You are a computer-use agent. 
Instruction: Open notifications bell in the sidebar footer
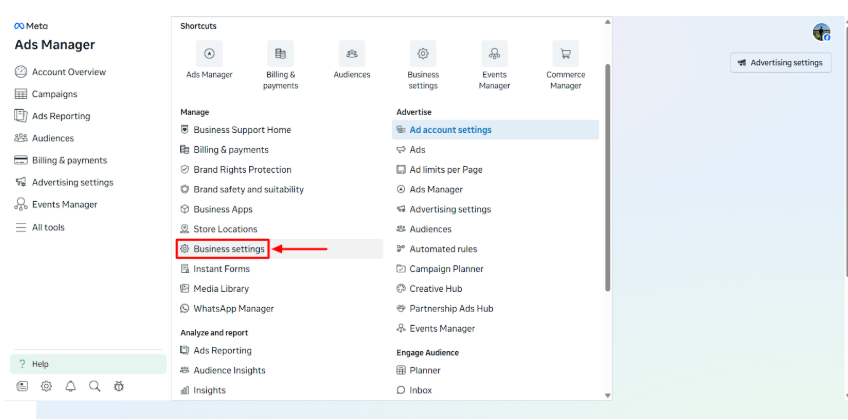pyautogui.click(x=71, y=386)
